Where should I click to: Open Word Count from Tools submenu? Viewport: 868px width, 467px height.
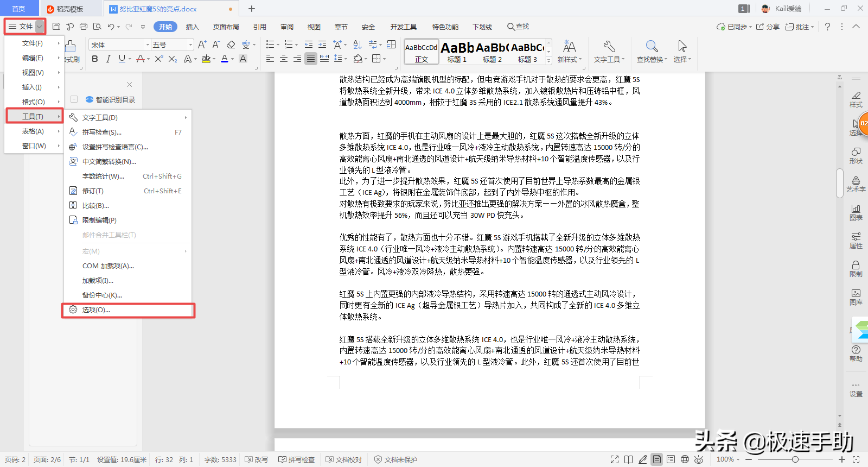(128, 176)
